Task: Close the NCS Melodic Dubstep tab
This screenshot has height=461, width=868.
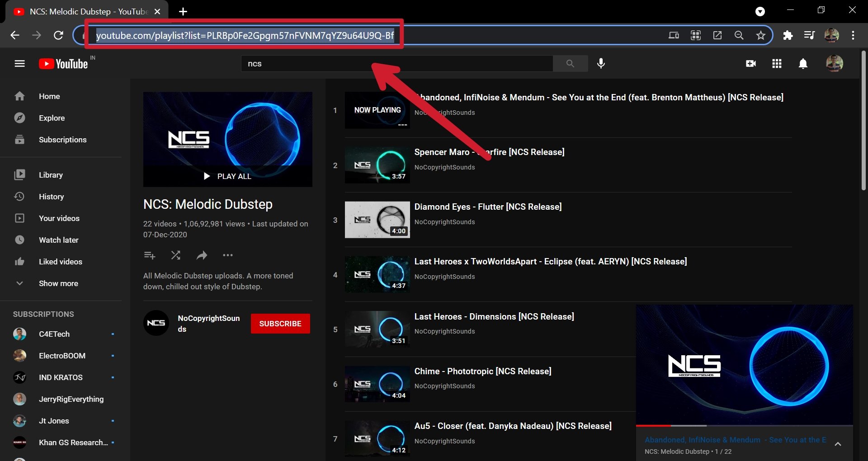Action: tap(157, 11)
